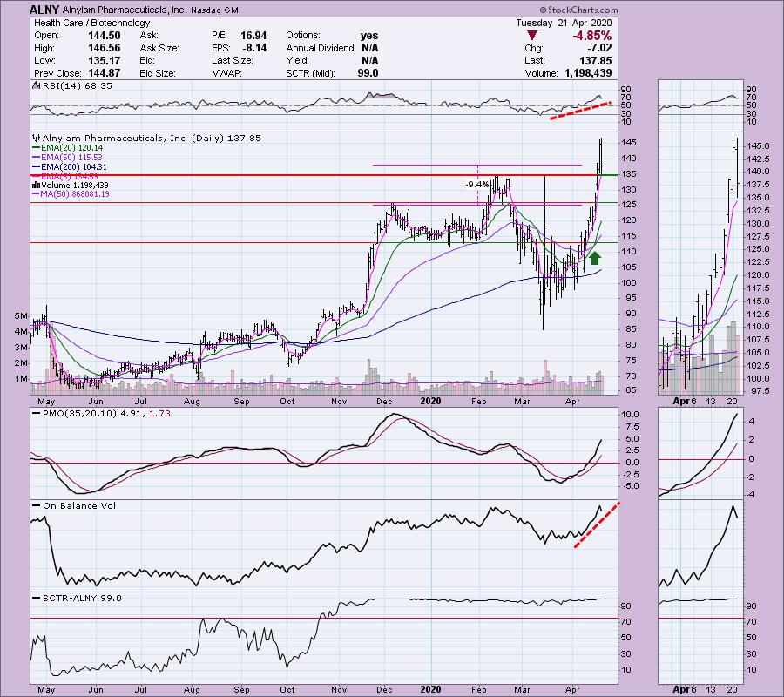784x697 pixels.
Task: Click the date Tuesday 21-Apr-2020
Action: click(x=564, y=23)
